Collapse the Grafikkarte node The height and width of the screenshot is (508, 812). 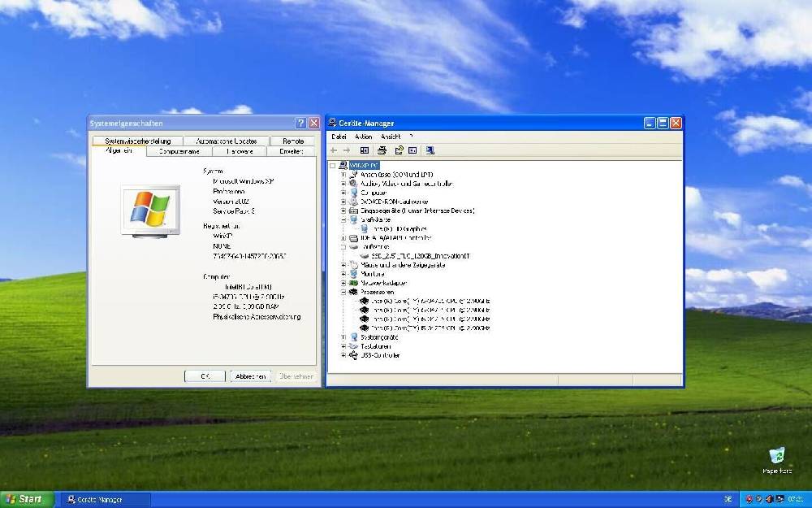(343, 219)
